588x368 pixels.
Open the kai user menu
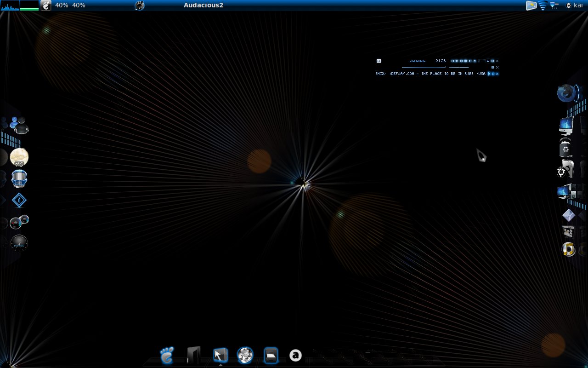pos(574,5)
